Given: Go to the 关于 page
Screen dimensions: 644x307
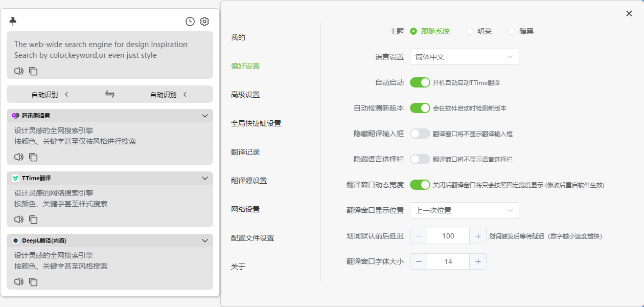Looking at the screenshot, I should click(x=238, y=266).
